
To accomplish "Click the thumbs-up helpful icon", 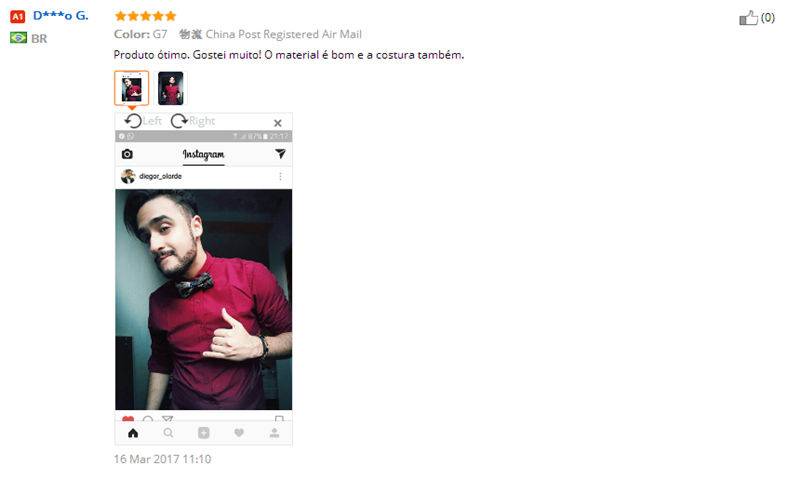I will (748, 18).
